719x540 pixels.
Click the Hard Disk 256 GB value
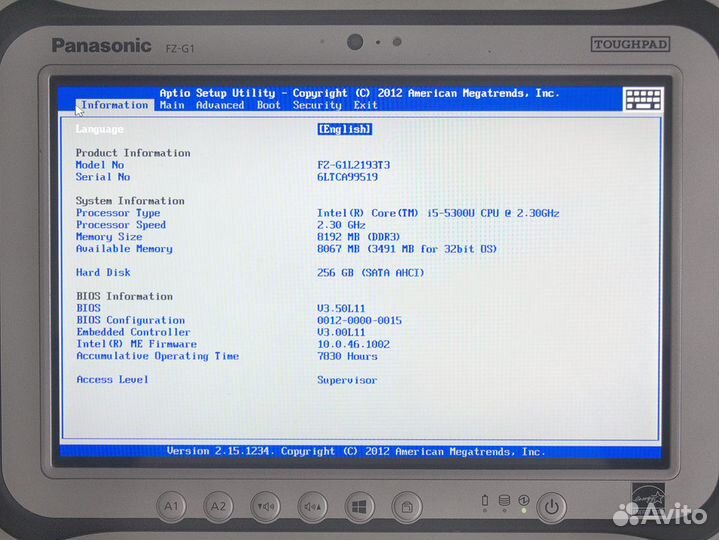(x=370, y=273)
